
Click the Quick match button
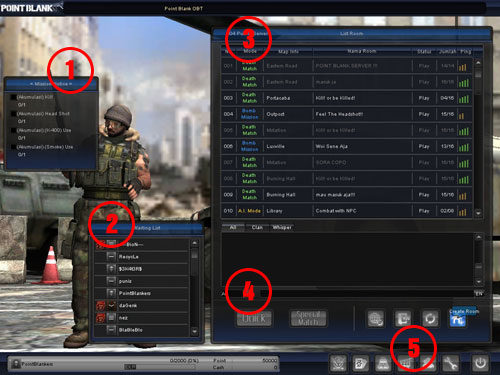pos(254,318)
